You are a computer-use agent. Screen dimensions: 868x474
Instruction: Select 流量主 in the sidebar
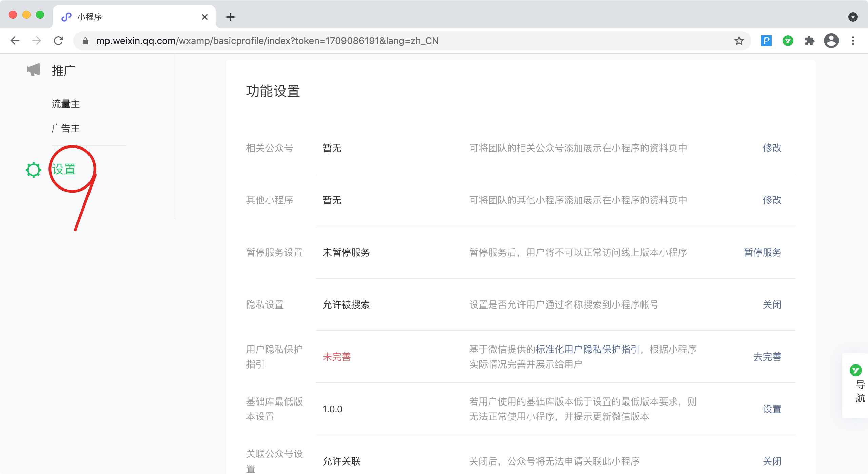point(66,104)
